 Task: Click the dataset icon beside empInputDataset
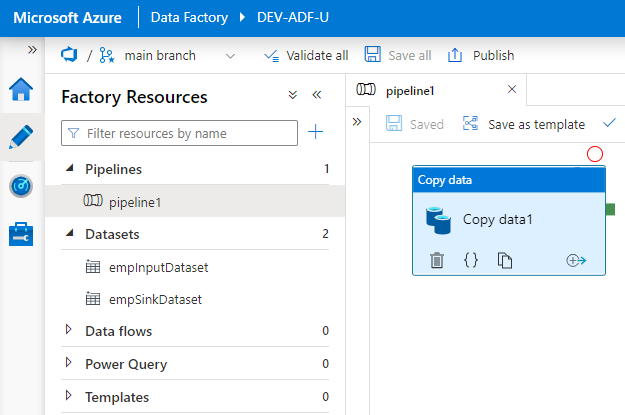[93, 266]
